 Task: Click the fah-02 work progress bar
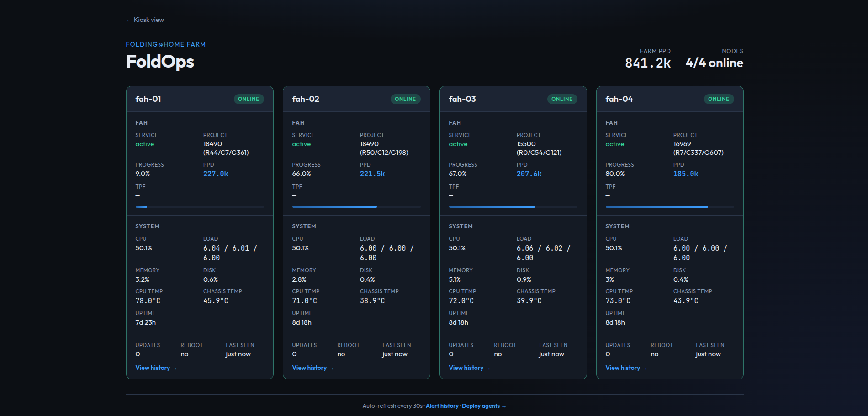[x=356, y=207]
